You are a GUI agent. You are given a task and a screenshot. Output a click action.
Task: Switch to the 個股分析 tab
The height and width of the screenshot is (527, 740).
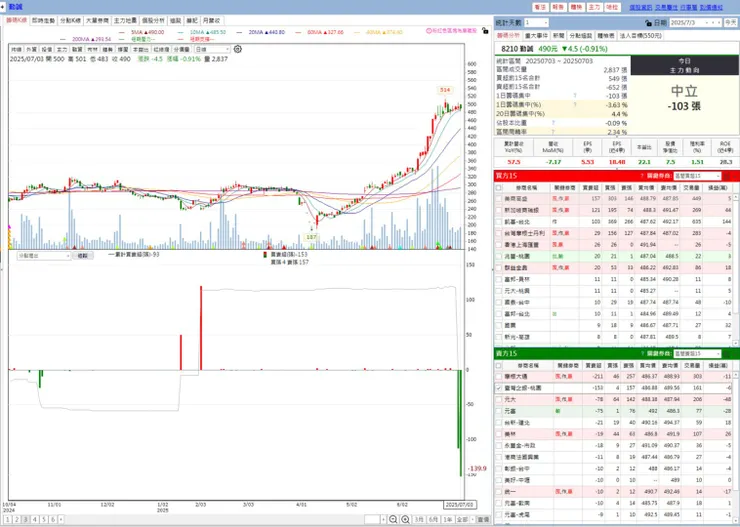coord(153,21)
